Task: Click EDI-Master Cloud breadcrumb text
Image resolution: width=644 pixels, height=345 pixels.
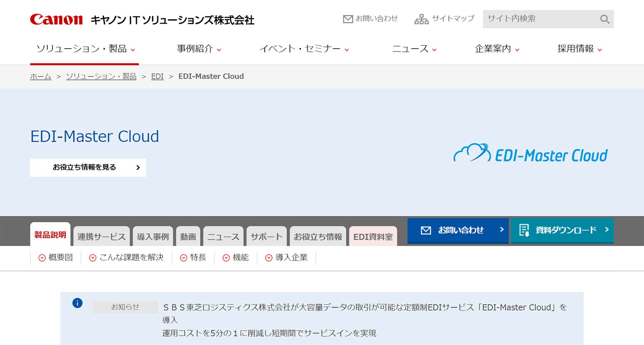Action: (x=211, y=76)
